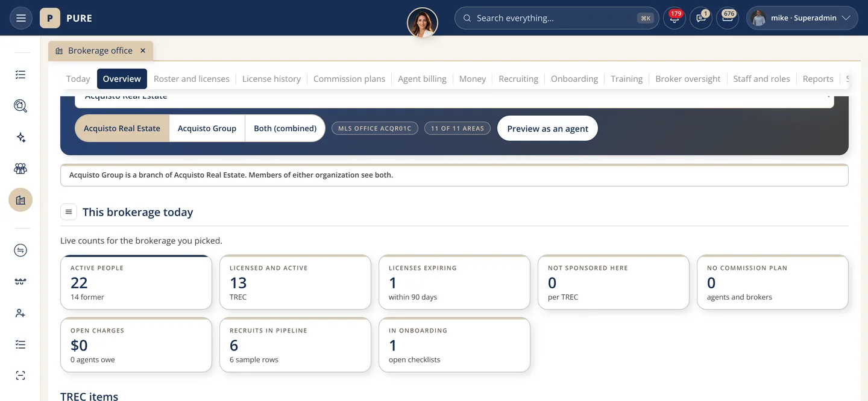
Task: Open the brokerage building sidebar icon
Action: click(x=20, y=200)
